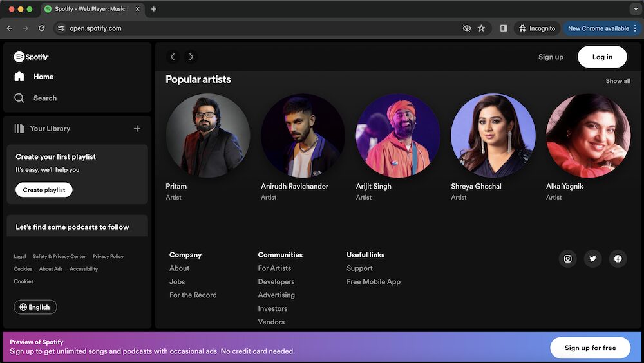Expand the Chrome tab search dropdown
The width and height of the screenshot is (644, 363).
(x=635, y=9)
